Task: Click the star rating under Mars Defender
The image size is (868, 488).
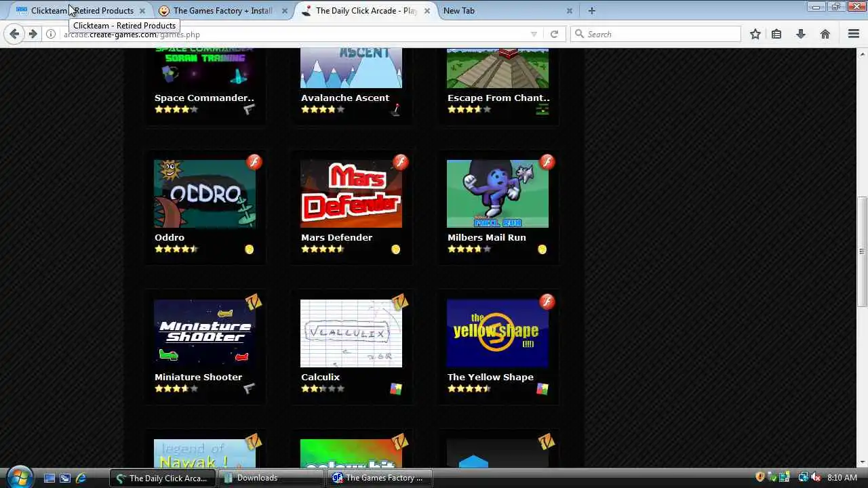Action: coord(323,249)
